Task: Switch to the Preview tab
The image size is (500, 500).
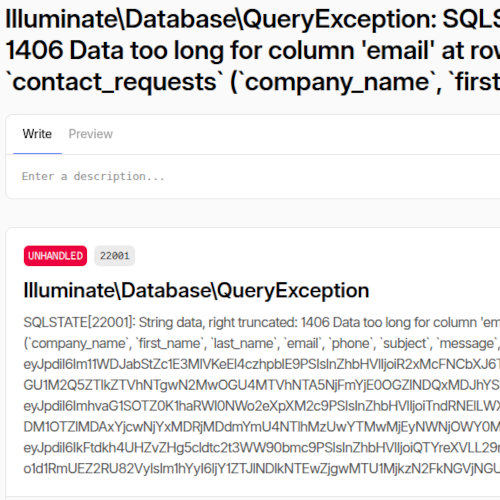Action: pyautogui.click(x=91, y=134)
